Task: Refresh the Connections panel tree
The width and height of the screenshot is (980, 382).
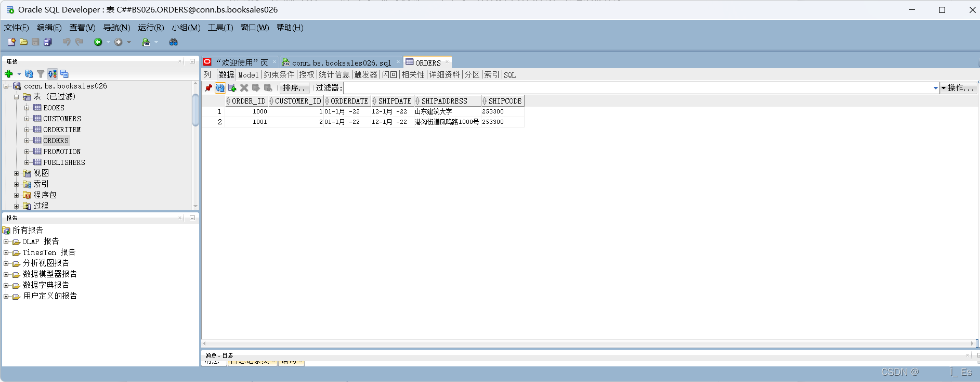Action: click(29, 74)
